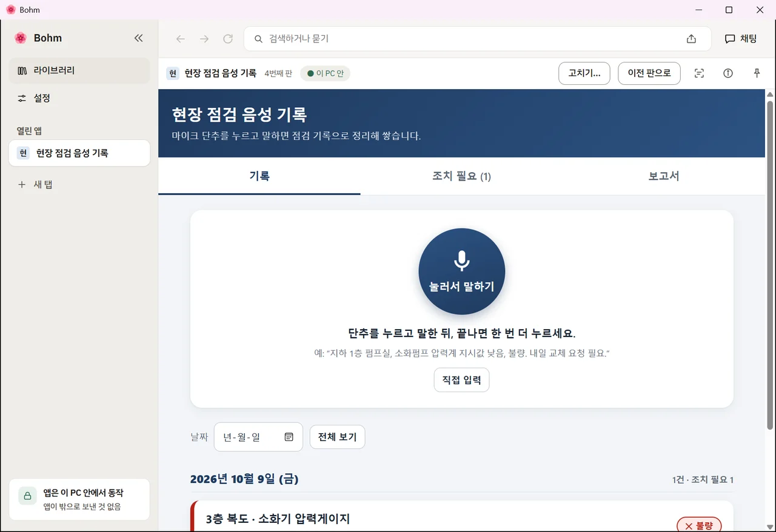Image resolution: width=776 pixels, height=532 pixels.
Task: Click the screen capture icon in app header
Action: 699,73
